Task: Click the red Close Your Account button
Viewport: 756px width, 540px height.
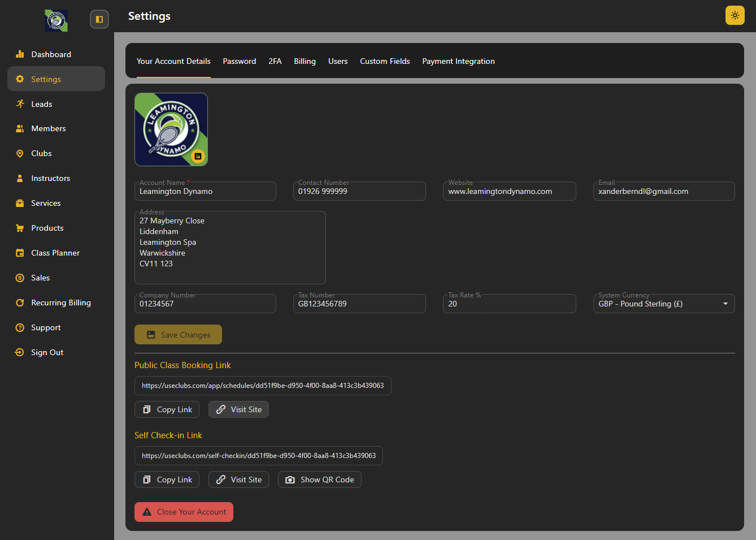Action: (184, 512)
